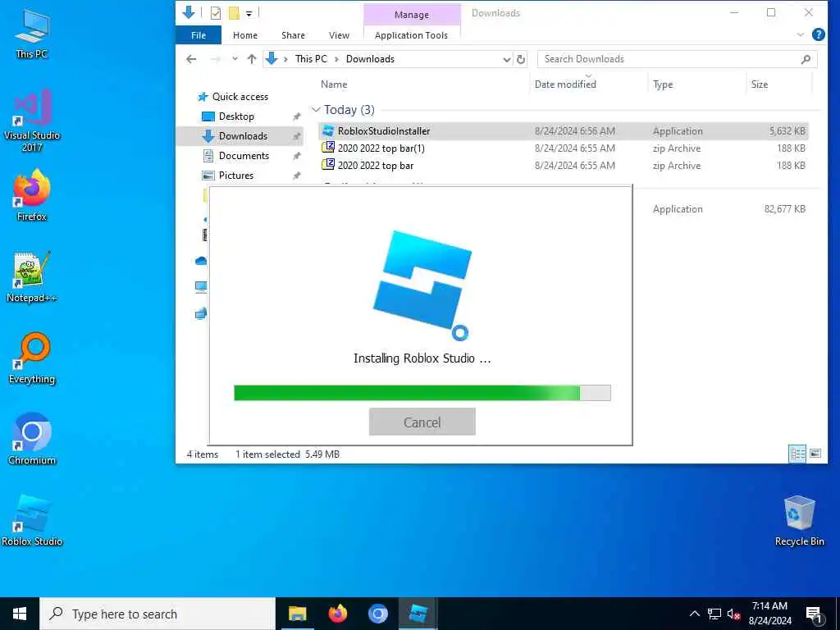Click the installation progress bar

coord(422,393)
